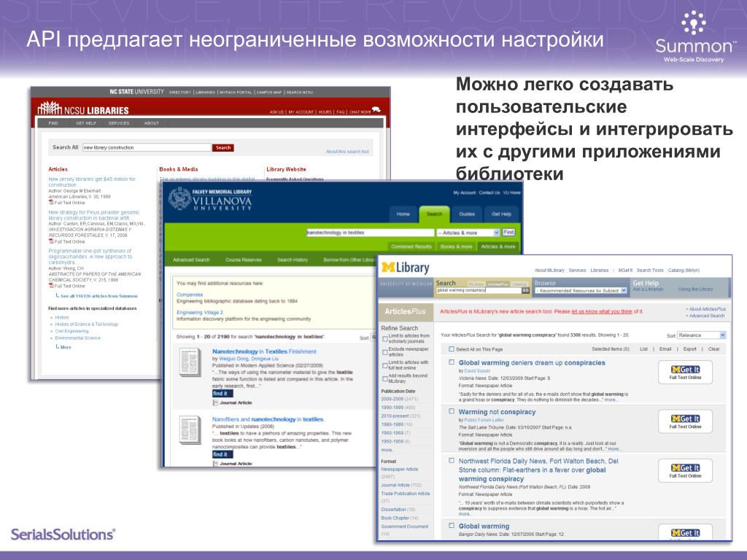
Task: Check Exclude newspaper articles option
Action: 385,352
